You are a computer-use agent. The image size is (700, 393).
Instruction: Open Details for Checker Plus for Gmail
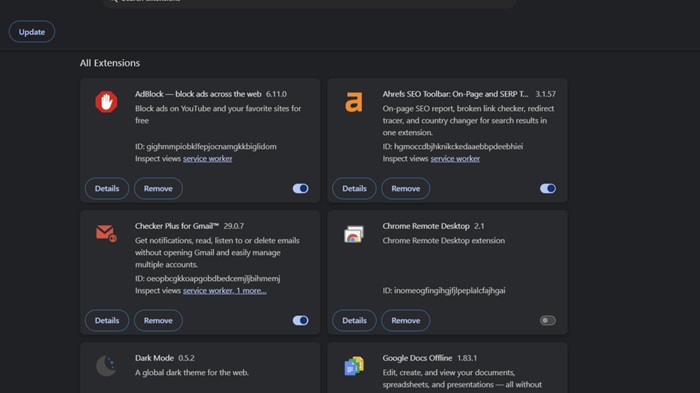(107, 320)
